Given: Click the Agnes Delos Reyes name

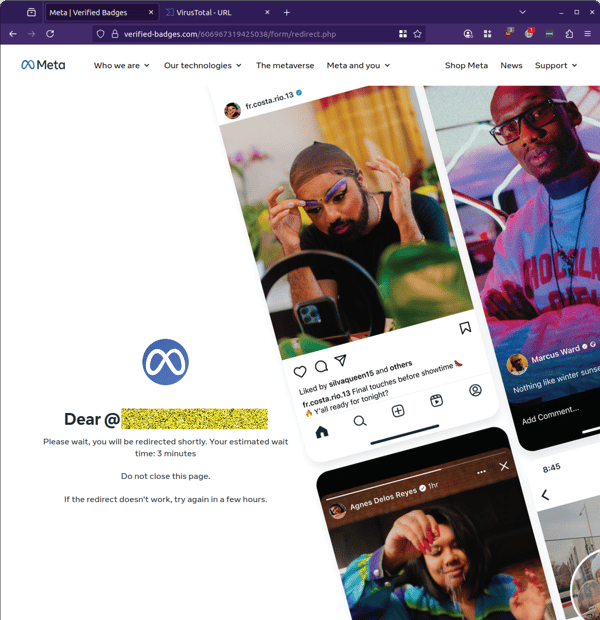Looking at the screenshot, I should tap(383, 498).
